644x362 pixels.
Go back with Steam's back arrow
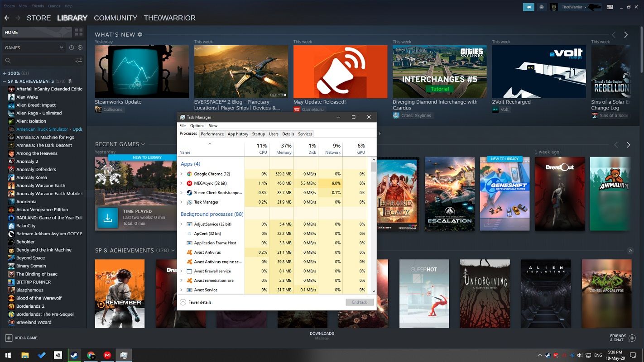coord(7,18)
